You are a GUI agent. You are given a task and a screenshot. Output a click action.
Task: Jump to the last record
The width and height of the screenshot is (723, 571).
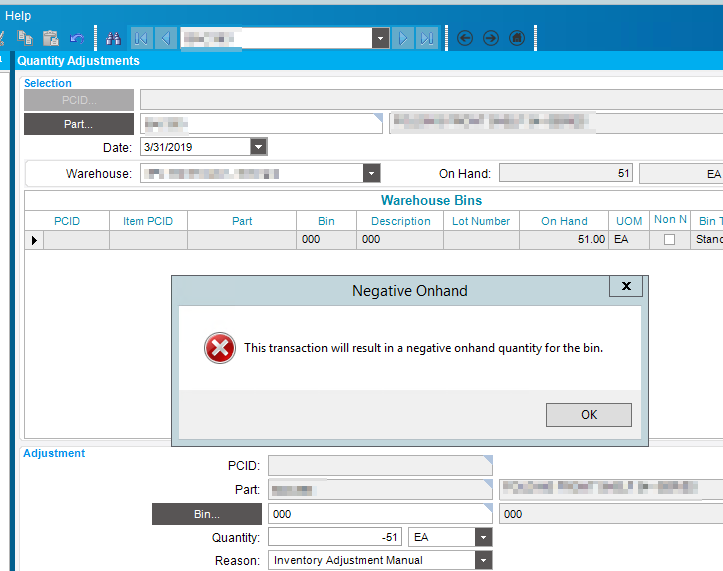click(427, 38)
